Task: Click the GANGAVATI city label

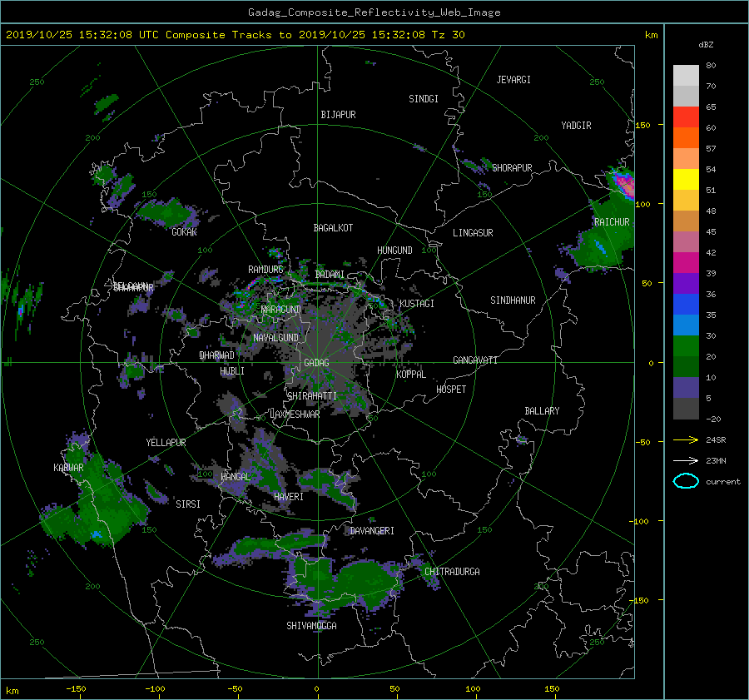Action: [475, 360]
